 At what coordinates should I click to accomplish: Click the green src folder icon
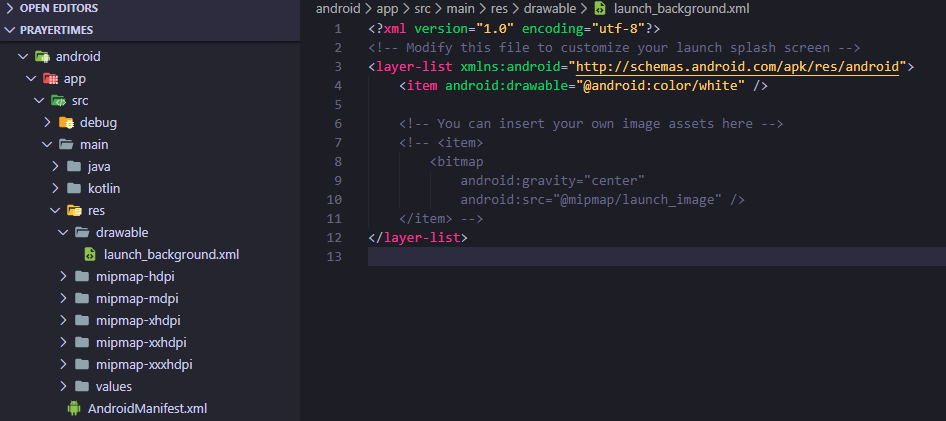58,101
